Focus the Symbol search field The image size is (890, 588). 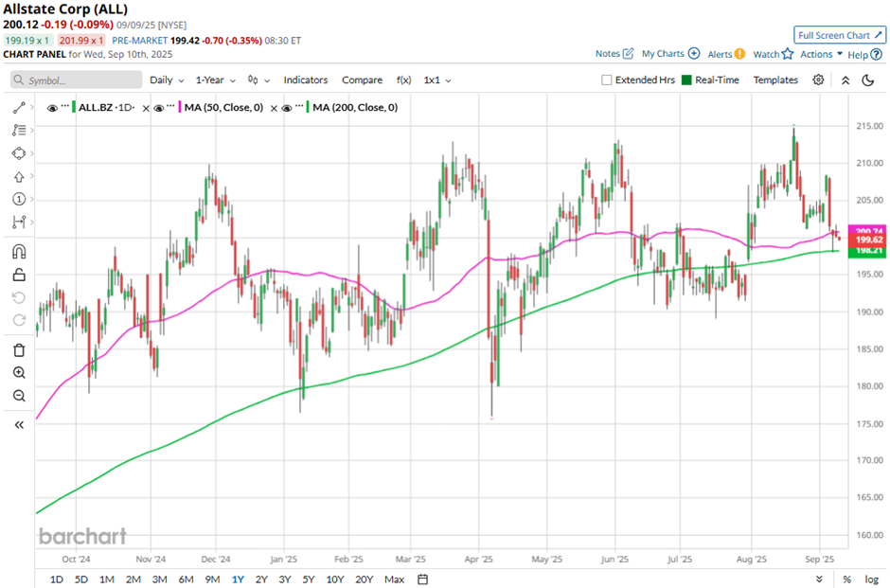pyautogui.click(x=76, y=80)
